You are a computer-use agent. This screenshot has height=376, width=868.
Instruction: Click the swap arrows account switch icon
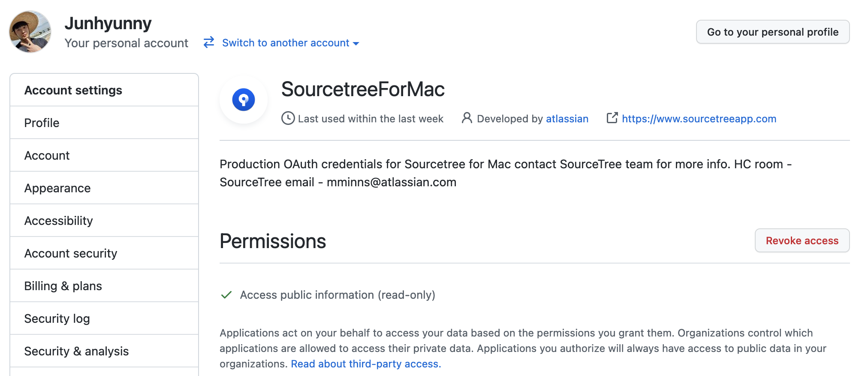pos(209,42)
